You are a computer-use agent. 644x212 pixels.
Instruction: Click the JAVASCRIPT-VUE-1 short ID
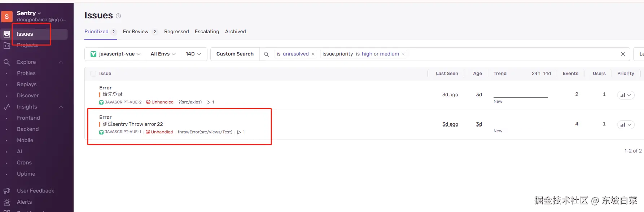[x=123, y=132]
